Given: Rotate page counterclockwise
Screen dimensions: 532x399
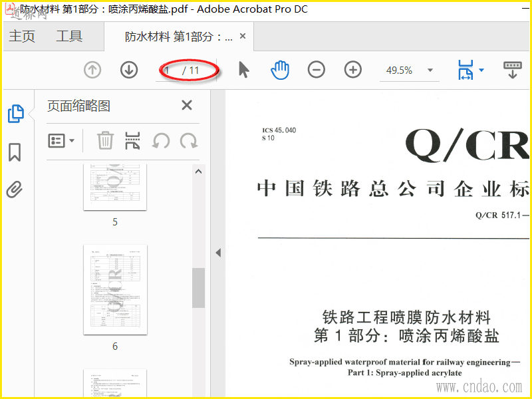Looking at the screenshot, I should coord(161,141).
